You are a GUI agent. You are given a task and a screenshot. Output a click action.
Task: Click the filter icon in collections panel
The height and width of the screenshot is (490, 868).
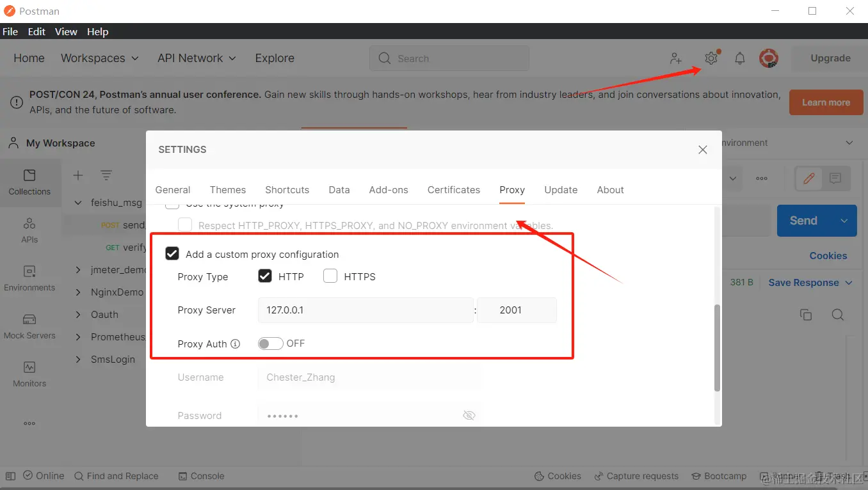[x=106, y=175]
